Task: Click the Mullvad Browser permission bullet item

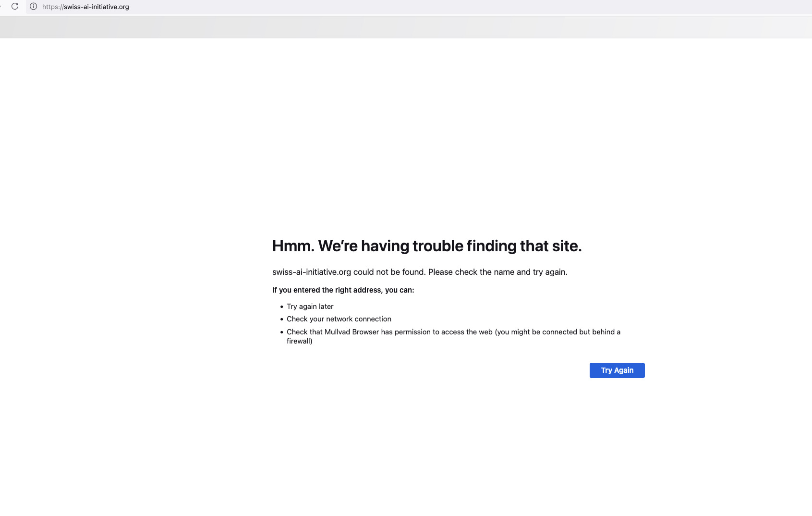Action: [453, 336]
